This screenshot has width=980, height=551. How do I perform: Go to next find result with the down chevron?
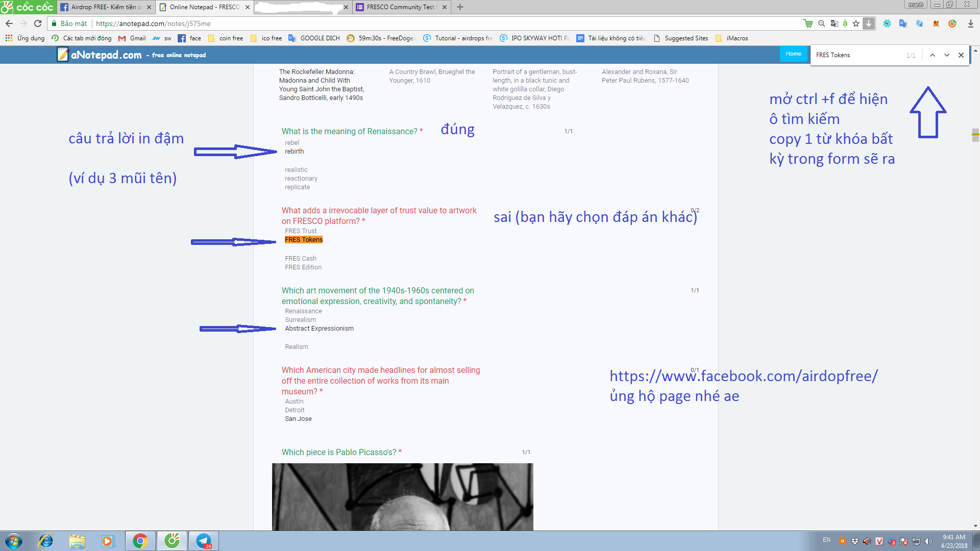point(947,55)
